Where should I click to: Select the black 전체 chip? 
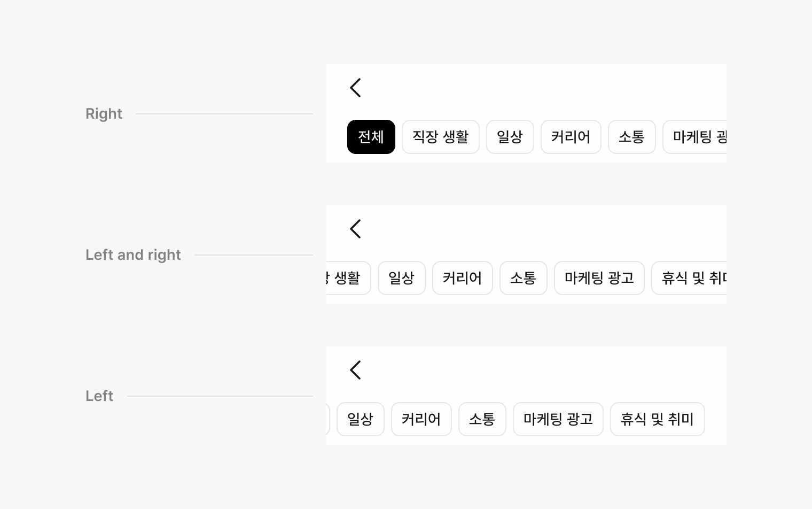tap(371, 137)
